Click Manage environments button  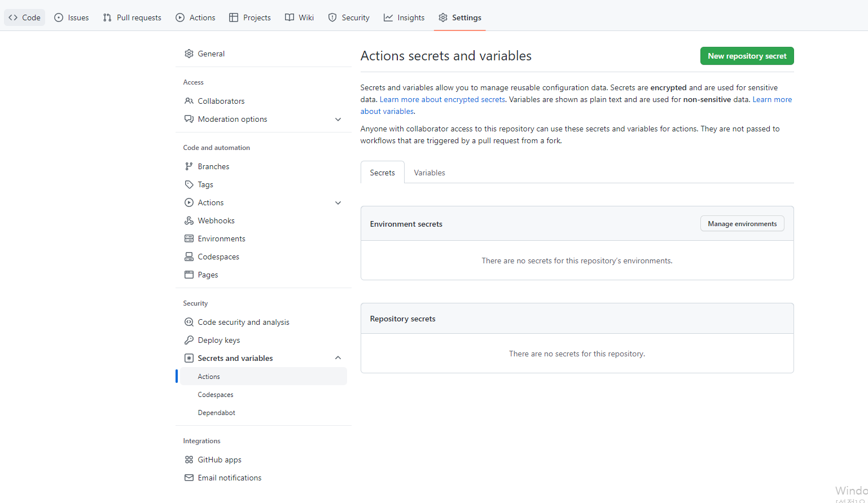pos(742,224)
